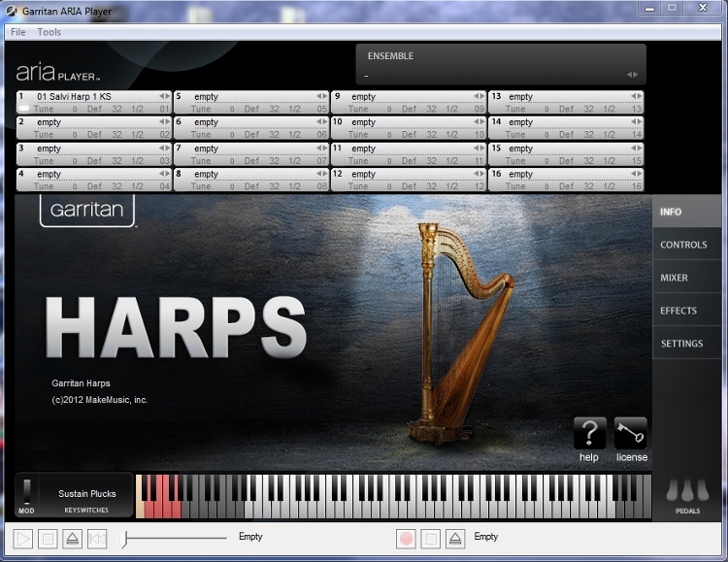Open slot 8 instrument selector arrows

[x=322, y=173]
